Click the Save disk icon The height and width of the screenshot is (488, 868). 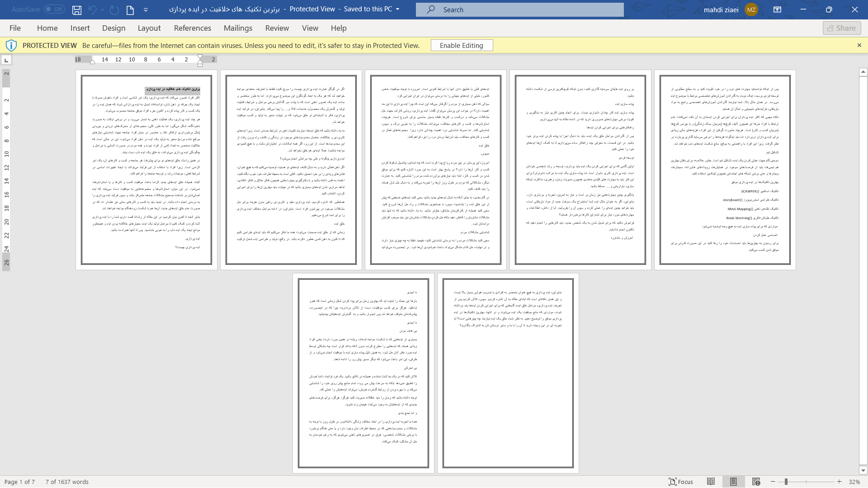tap(77, 9)
